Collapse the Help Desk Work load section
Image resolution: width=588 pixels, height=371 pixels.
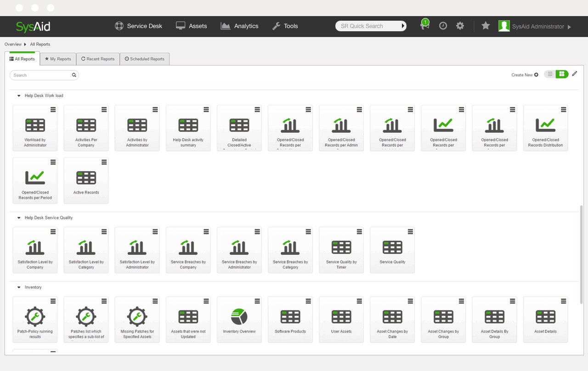pos(18,95)
